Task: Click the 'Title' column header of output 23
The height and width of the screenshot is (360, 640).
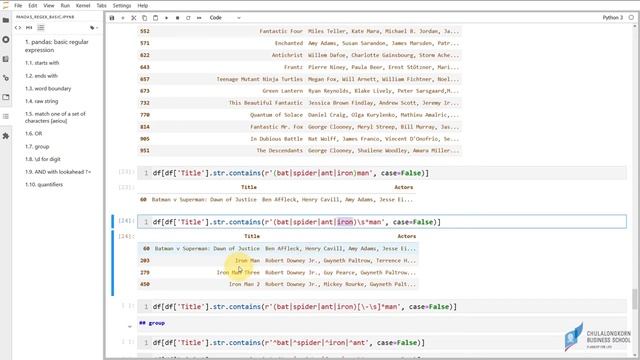Action: click(x=249, y=187)
